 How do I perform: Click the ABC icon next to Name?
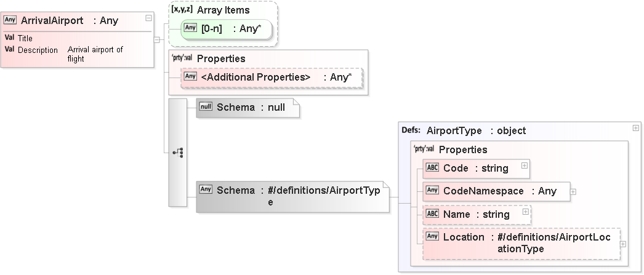point(433,214)
